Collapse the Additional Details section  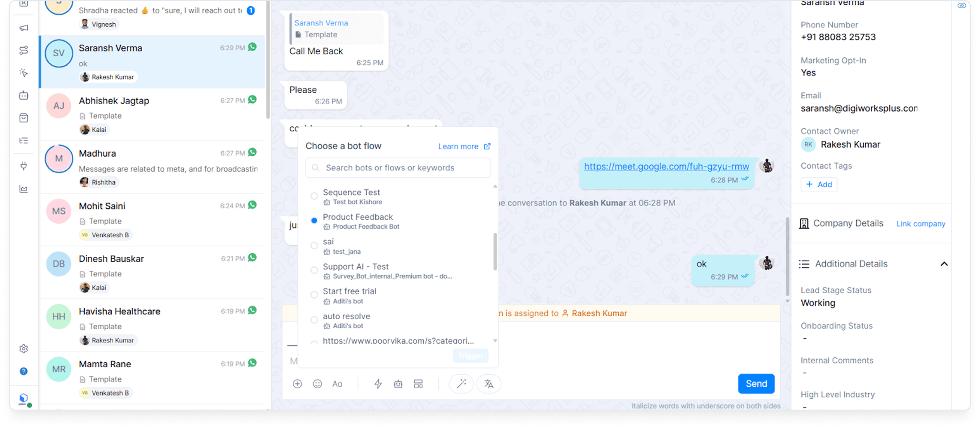[x=944, y=264]
